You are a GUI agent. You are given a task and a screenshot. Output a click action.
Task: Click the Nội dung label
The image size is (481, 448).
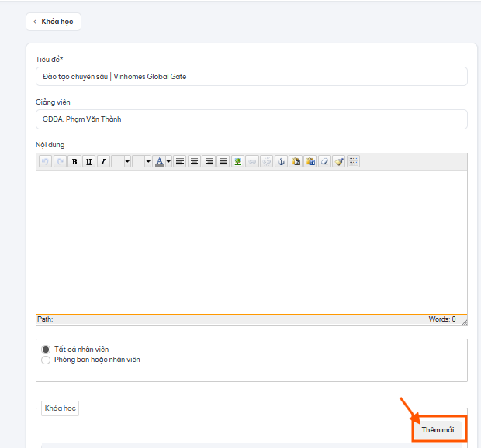pyautogui.click(x=50, y=145)
